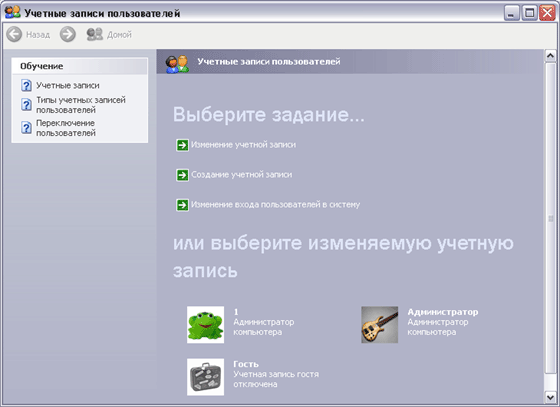Click the 'Домой' toolbar label
The height and width of the screenshot is (407, 560).
point(119,35)
